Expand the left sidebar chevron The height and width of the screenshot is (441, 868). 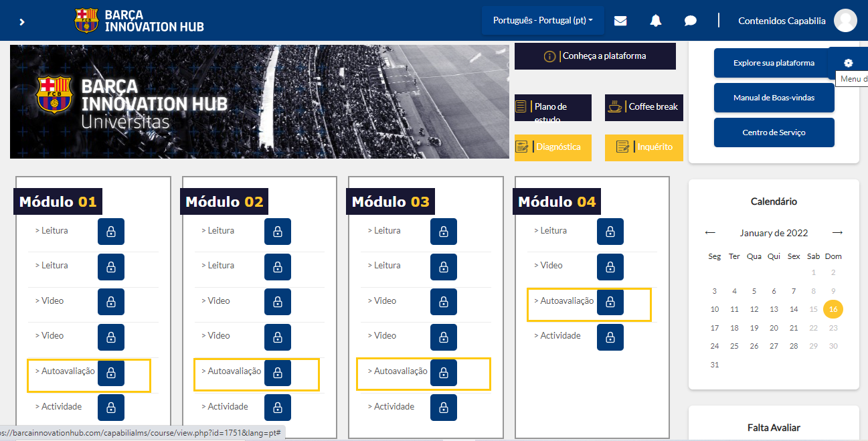point(22,21)
